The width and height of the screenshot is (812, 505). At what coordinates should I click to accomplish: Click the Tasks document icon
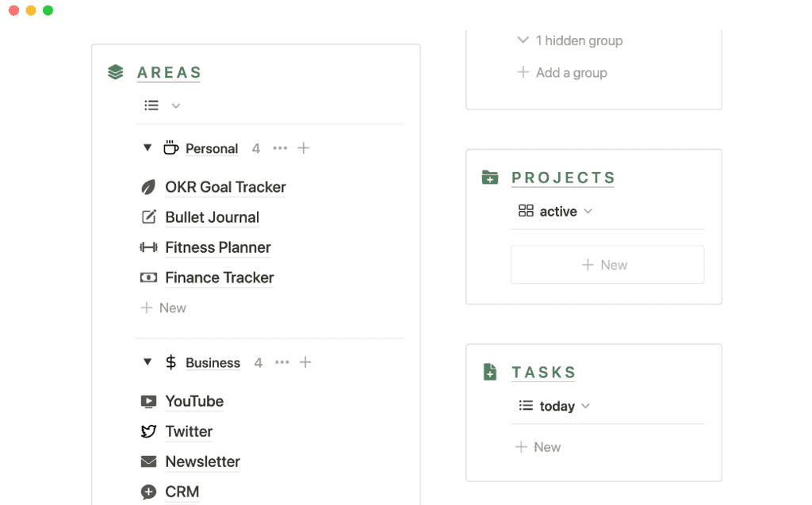click(x=490, y=372)
